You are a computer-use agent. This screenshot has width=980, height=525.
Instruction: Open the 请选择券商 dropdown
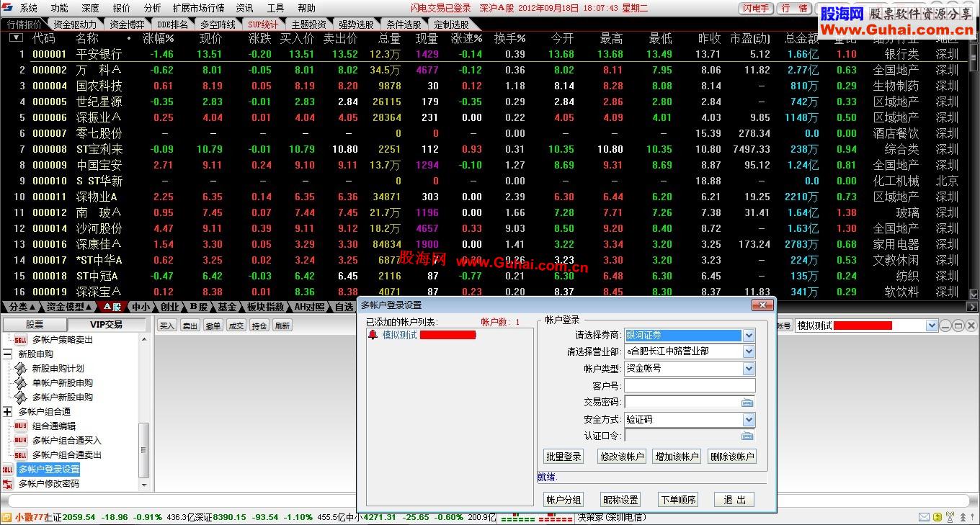(749, 335)
